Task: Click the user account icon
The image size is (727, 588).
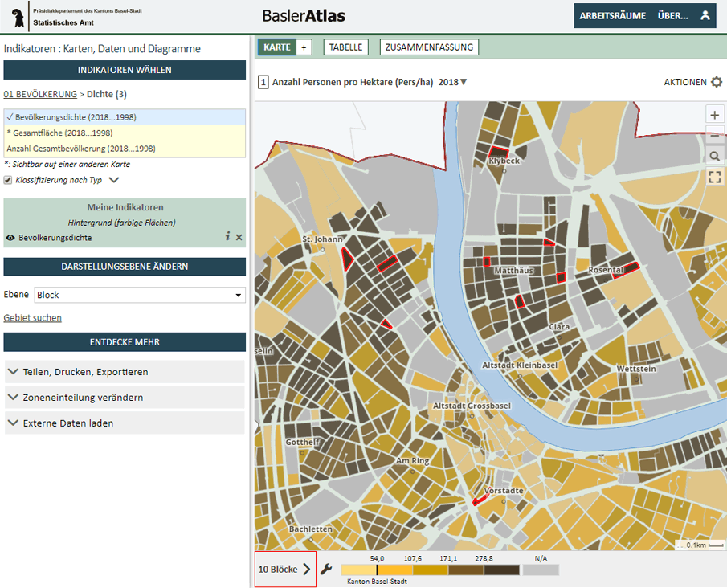Action: 705,15
